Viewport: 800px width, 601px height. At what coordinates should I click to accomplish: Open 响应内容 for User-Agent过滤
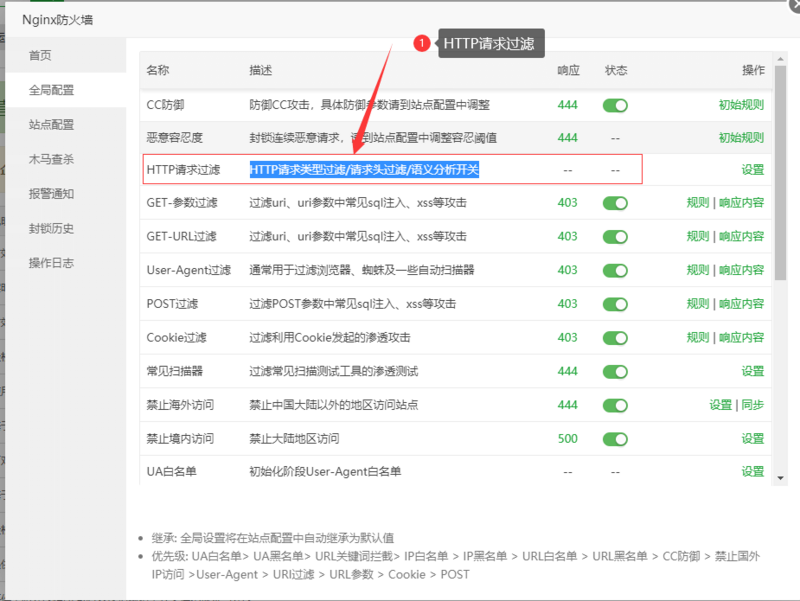click(741, 270)
